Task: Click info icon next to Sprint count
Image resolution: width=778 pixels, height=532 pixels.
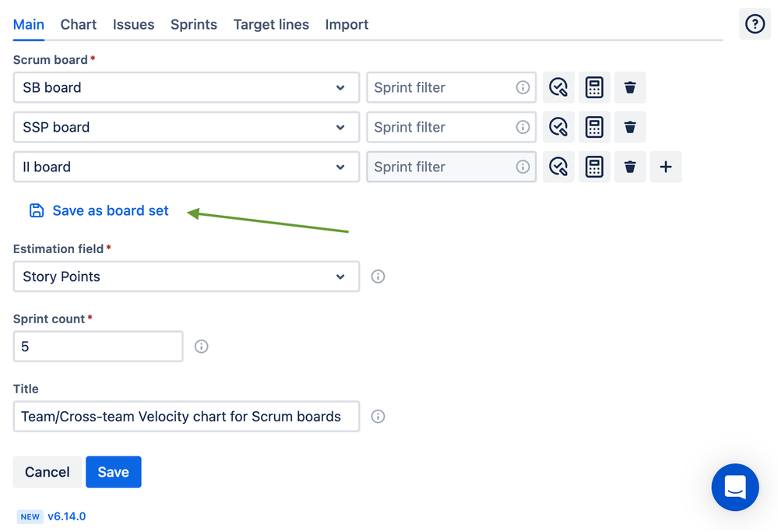Action: (201, 347)
